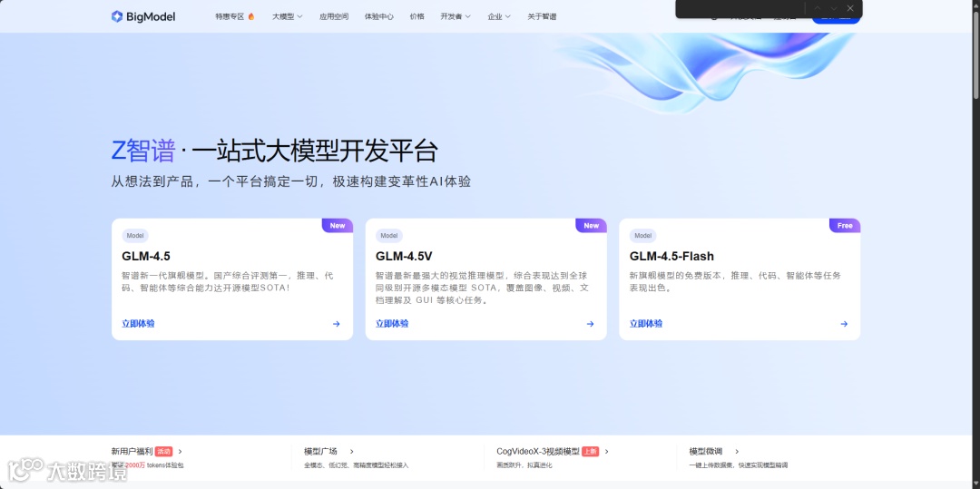
Task: Click arrow icon on GLM-4.5-Flash card
Action: [x=844, y=324]
